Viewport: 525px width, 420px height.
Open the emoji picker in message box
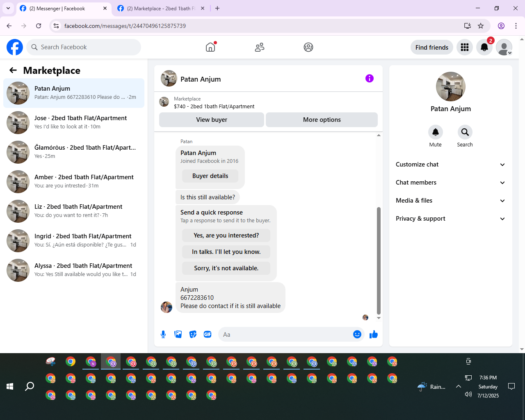coord(357,334)
